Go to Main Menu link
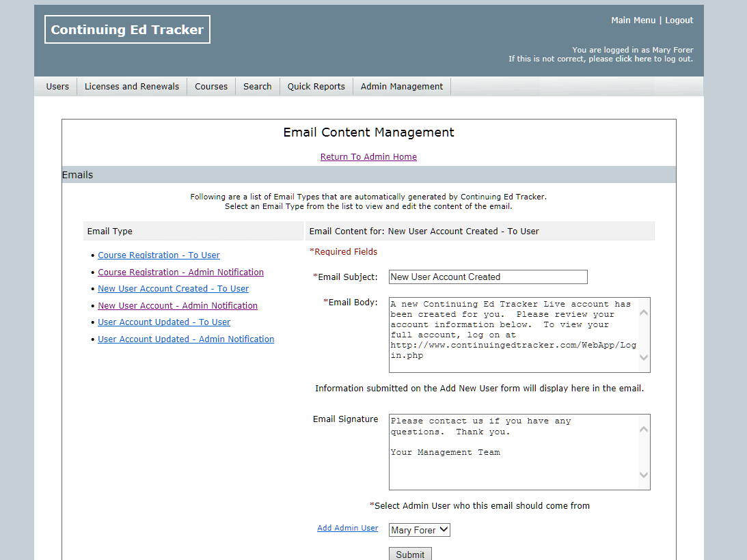The width and height of the screenshot is (747, 560). pyautogui.click(x=633, y=20)
